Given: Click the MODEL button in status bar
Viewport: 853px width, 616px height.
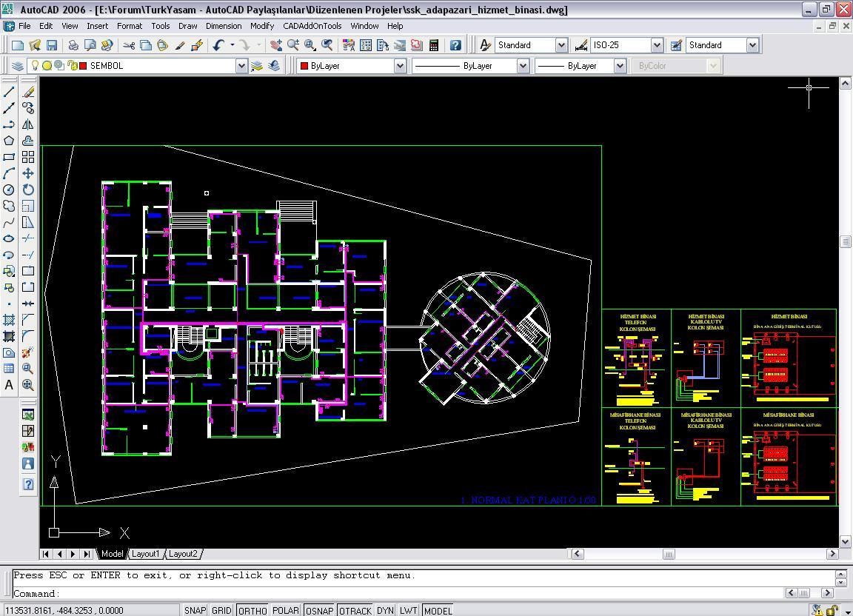Looking at the screenshot, I should [438, 610].
